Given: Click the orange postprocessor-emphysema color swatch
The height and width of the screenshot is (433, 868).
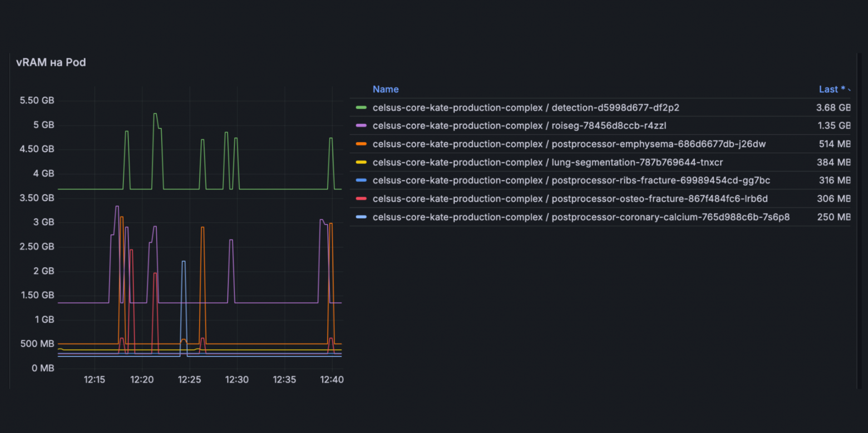Looking at the screenshot, I should pyautogui.click(x=361, y=144).
